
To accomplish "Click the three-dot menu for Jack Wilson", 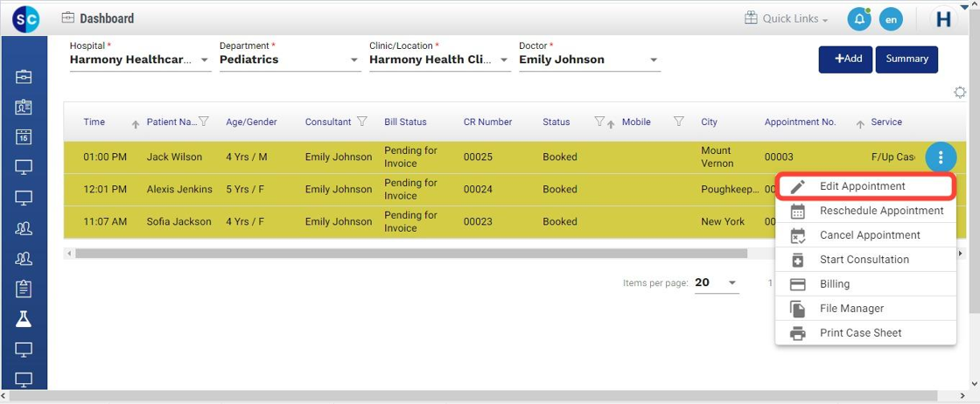I will 941,157.
